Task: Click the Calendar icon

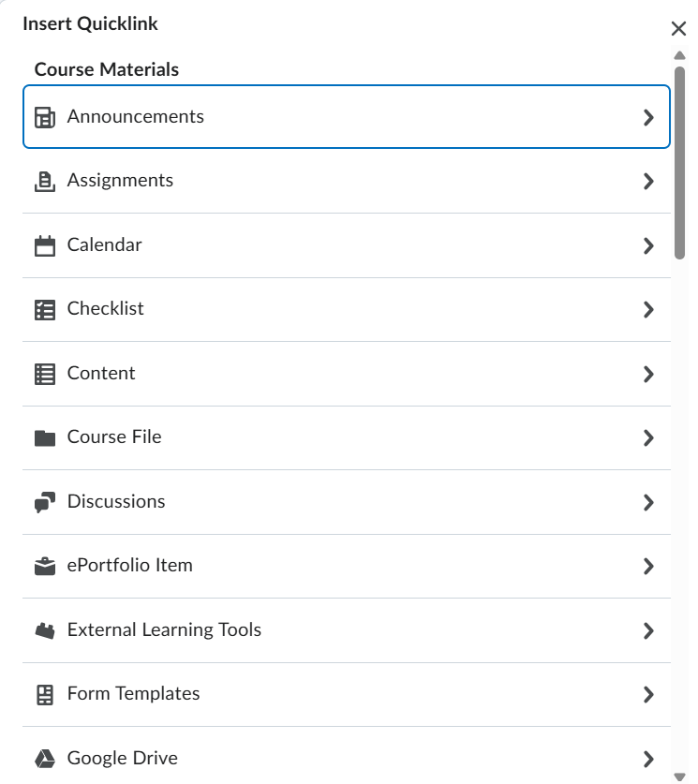Action: point(44,245)
